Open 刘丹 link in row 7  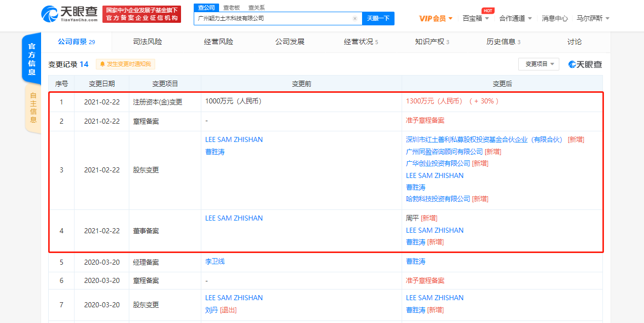(x=211, y=310)
